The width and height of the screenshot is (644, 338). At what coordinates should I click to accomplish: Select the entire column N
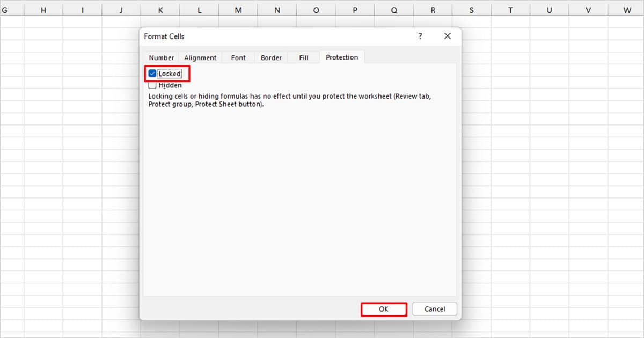[277, 9]
